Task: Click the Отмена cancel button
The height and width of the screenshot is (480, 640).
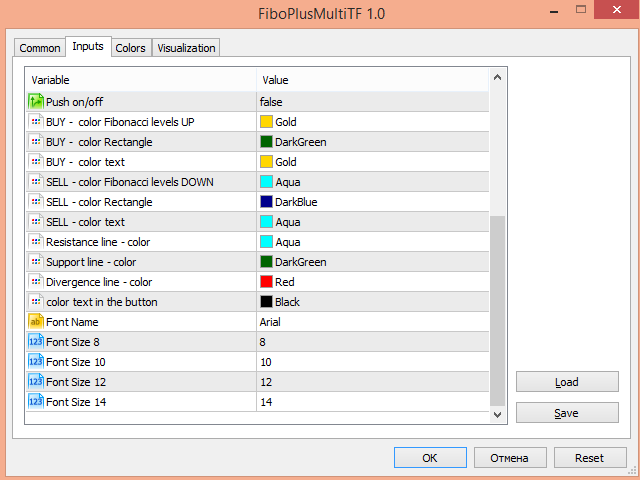Action: click(510, 458)
